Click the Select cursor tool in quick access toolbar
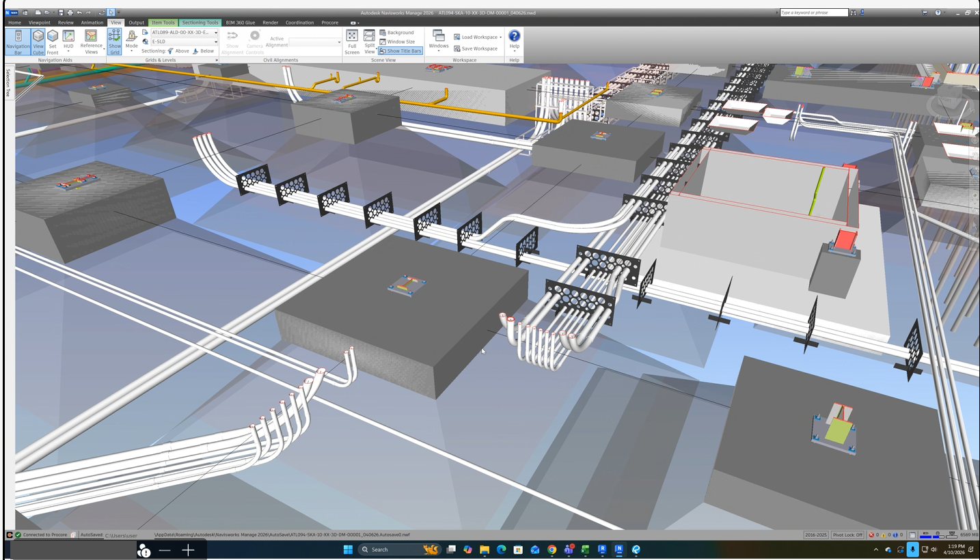Screen dimensions: 980x560 [x=111, y=12]
